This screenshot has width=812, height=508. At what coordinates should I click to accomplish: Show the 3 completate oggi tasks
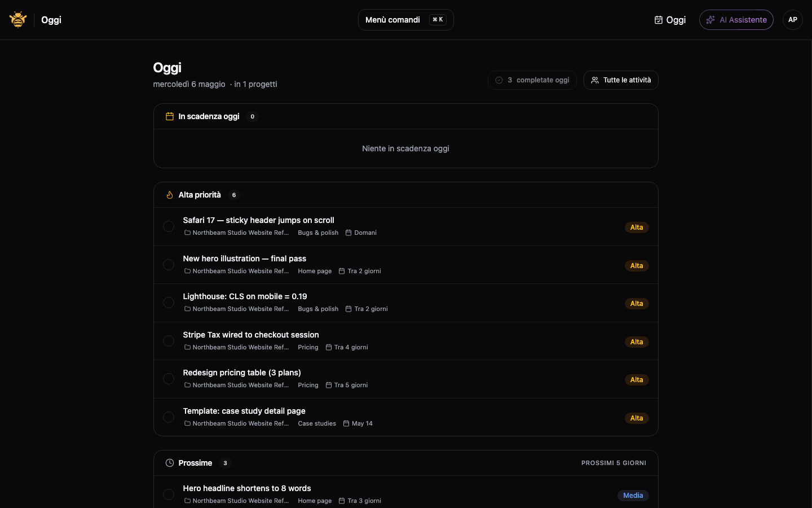532,80
